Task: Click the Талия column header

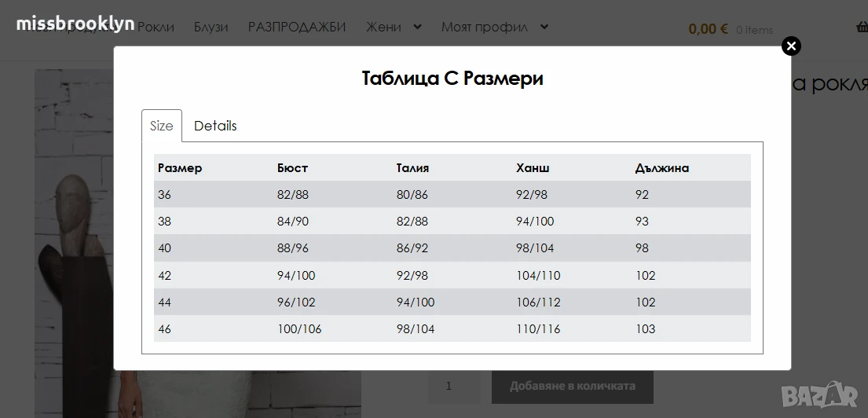Action: (412, 168)
